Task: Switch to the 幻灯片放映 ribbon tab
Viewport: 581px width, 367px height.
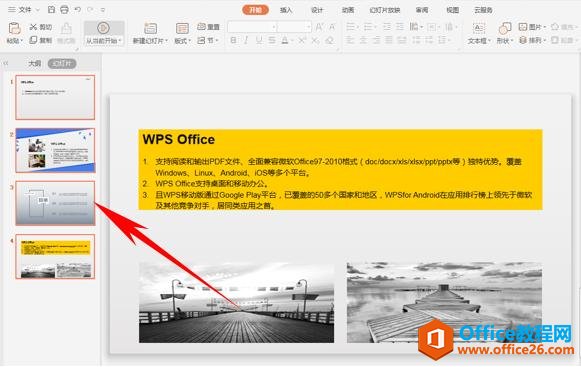Action: [385, 10]
